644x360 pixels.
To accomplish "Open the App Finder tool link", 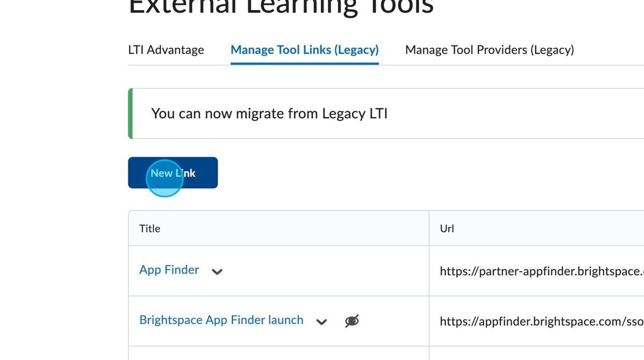I will pyautogui.click(x=169, y=270).
